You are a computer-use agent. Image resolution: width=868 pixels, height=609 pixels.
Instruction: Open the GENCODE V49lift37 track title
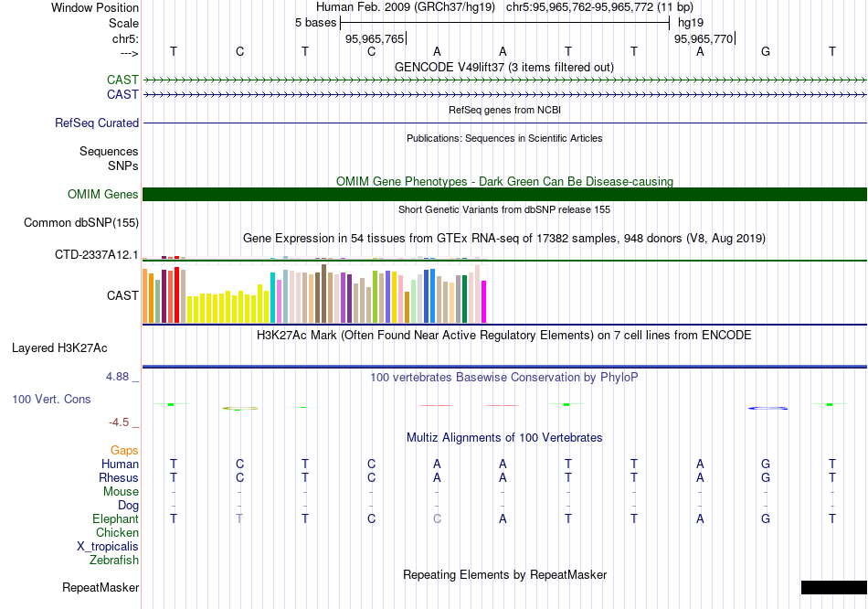pyautogui.click(x=503, y=67)
